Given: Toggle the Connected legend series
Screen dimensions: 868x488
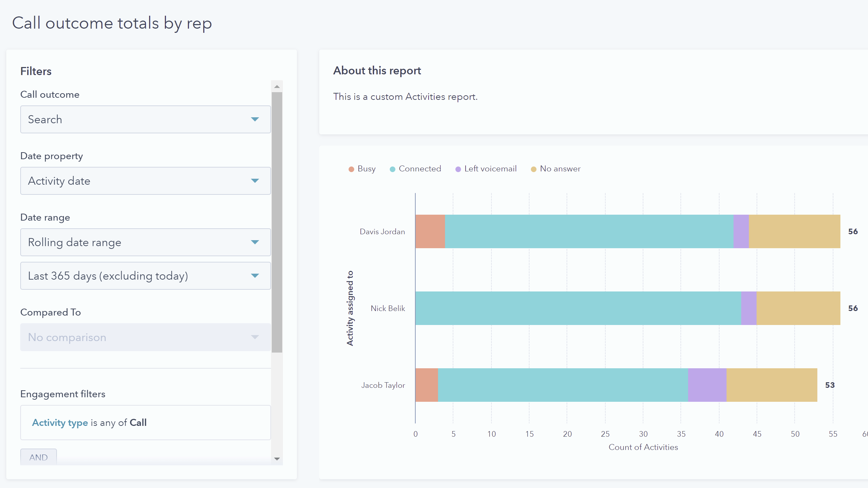Looking at the screenshot, I should pos(416,169).
